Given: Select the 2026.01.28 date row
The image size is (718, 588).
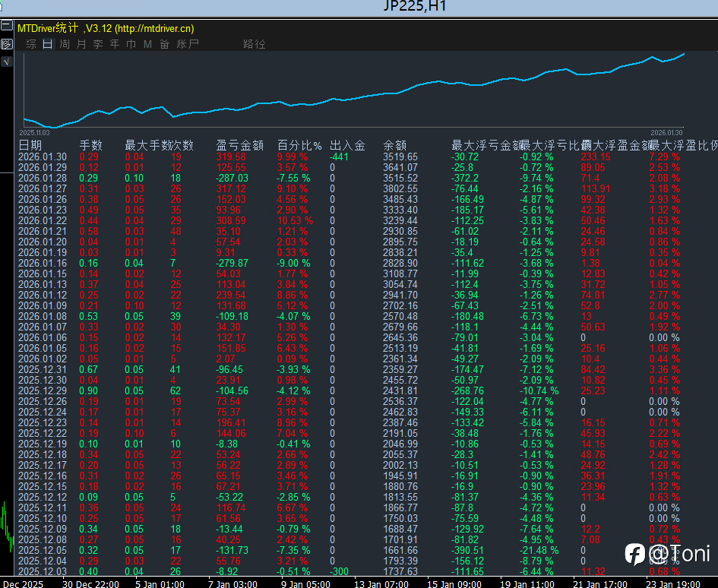Looking at the screenshot, I should tap(42, 178).
